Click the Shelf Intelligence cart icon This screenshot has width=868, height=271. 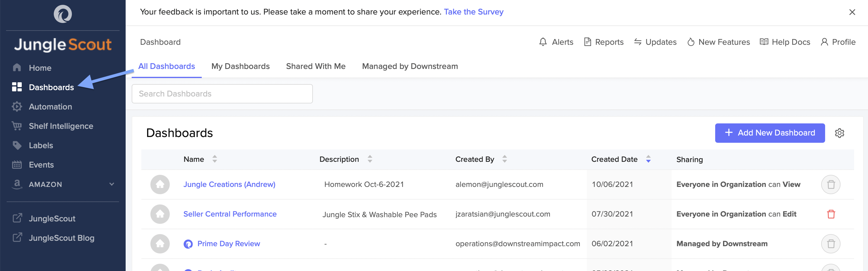click(17, 126)
